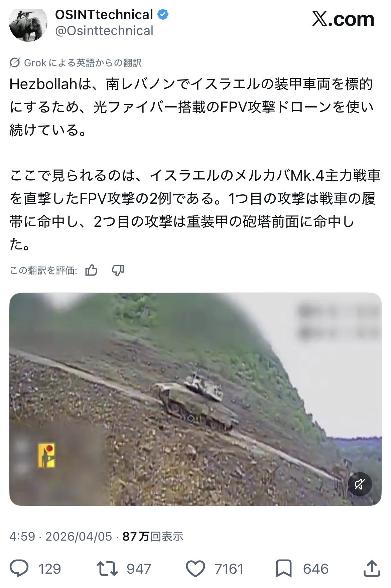Image resolution: width=391 pixels, height=588 pixels.
Task: Click the Grok translation icon
Action: click(14, 62)
